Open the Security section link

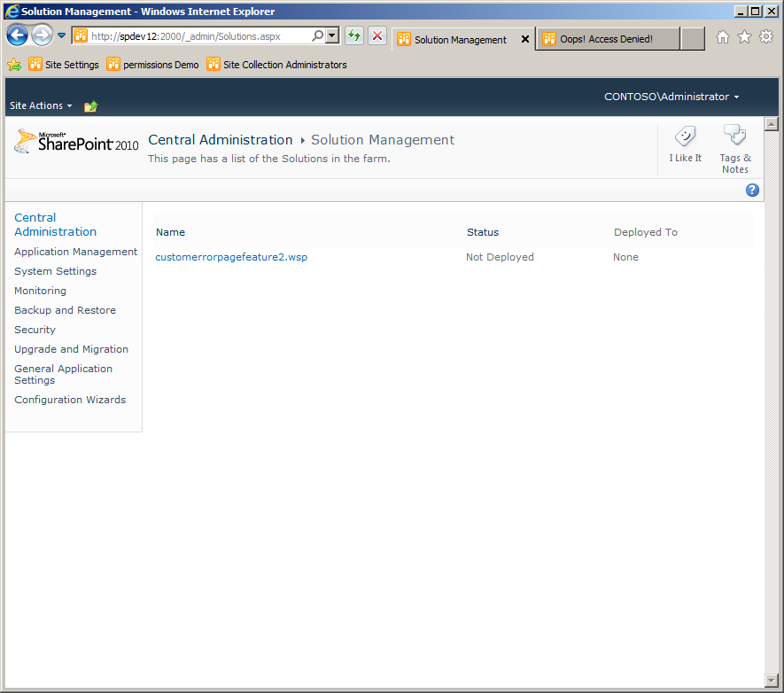click(x=35, y=330)
